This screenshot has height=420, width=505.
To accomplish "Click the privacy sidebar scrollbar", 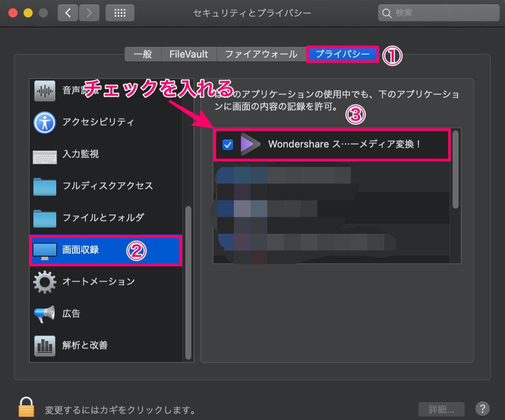I will tap(188, 282).
